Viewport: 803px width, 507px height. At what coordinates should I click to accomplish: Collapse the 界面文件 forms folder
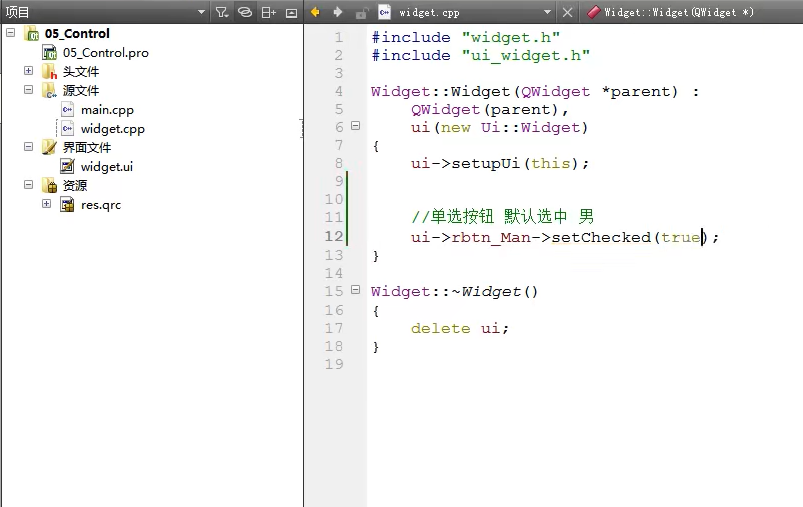pyautogui.click(x=29, y=147)
